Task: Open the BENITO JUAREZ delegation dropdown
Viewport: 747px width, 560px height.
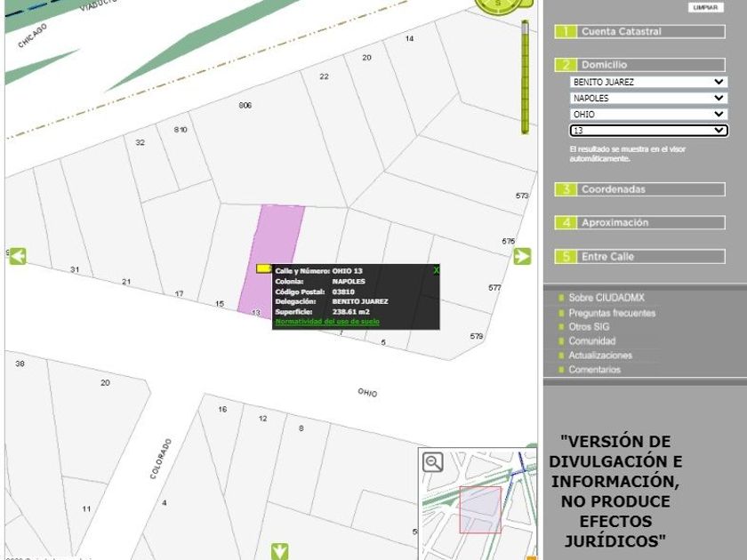Action: coord(648,82)
